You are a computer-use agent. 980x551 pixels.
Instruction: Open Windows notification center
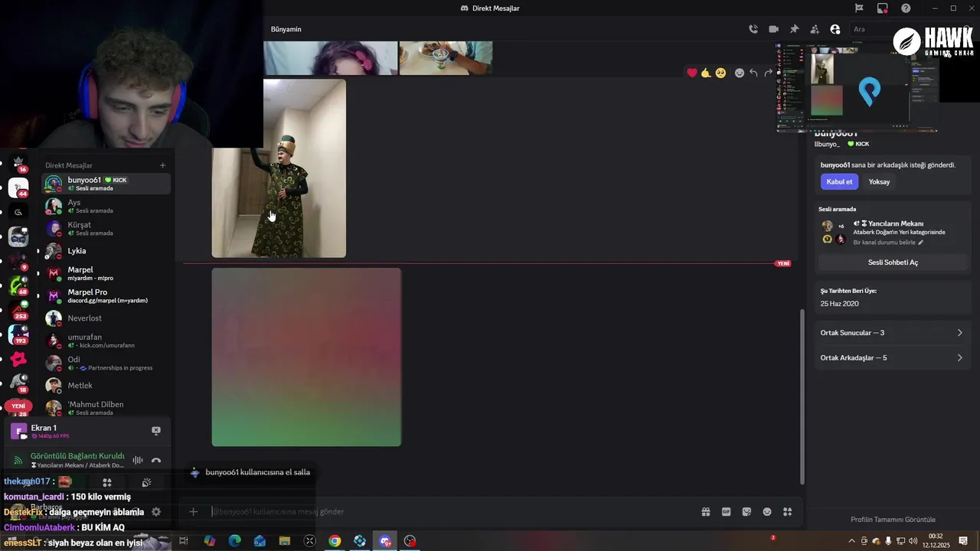pos(963,541)
